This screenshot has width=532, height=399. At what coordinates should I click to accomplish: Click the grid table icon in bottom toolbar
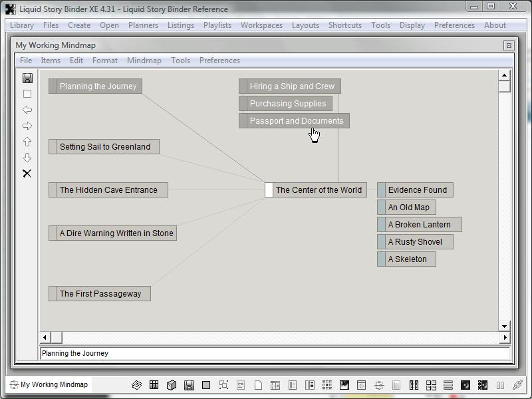(x=154, y=385)
